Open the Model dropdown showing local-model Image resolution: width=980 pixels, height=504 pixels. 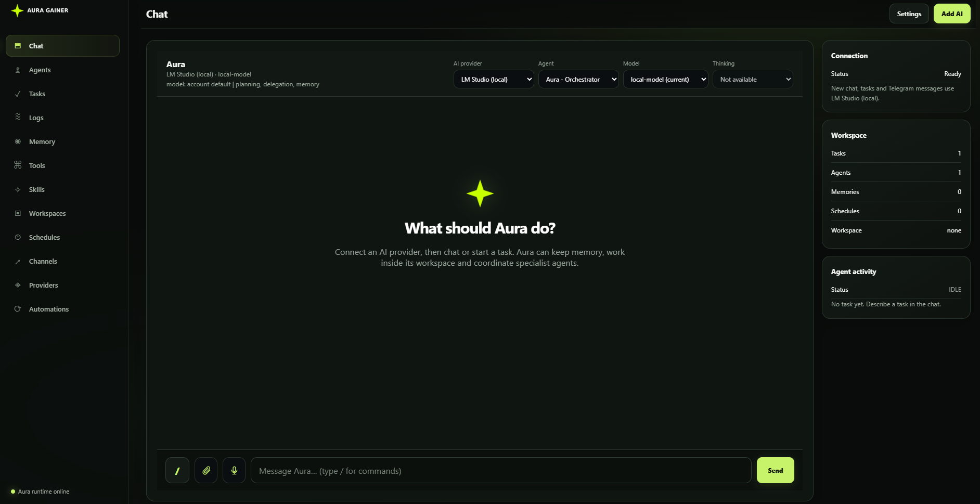[x=666, y=79]
